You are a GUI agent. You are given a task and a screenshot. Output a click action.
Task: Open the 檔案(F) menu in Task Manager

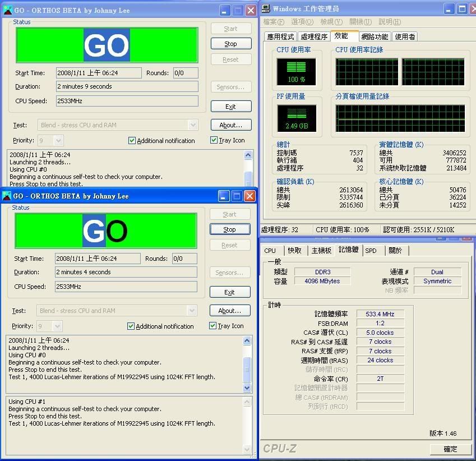tap(273, 22)
